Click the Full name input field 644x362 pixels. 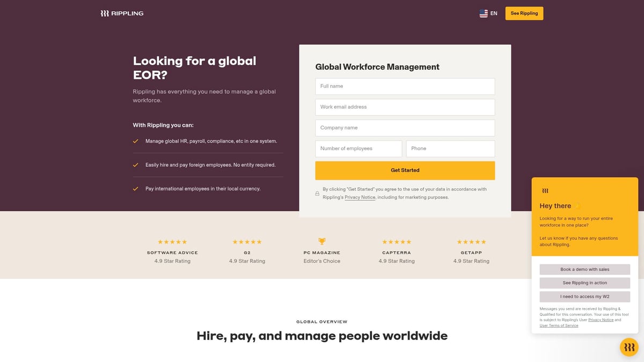(x=405, y=86)
